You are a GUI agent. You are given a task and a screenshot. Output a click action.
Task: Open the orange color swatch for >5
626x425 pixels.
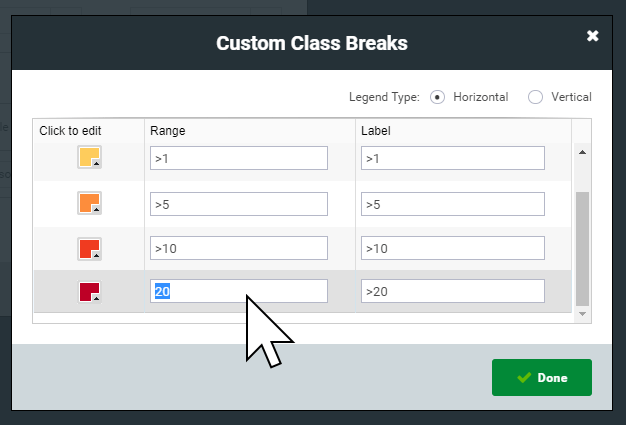(x=89, y=203)
